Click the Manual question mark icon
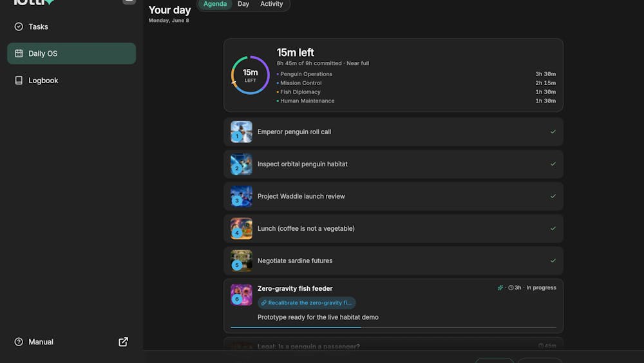The image size is (644, 363). (x=19, y=342)
